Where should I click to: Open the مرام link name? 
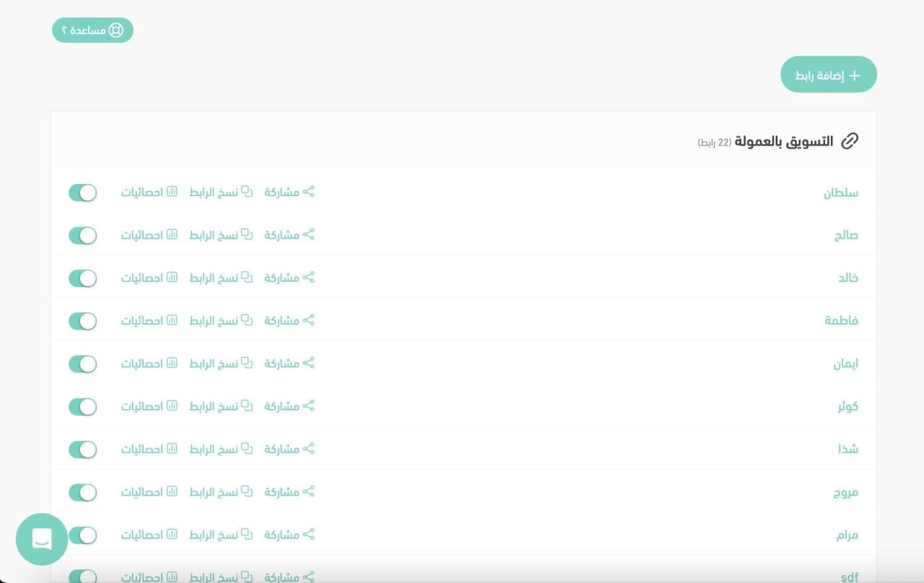click(847, 535)
